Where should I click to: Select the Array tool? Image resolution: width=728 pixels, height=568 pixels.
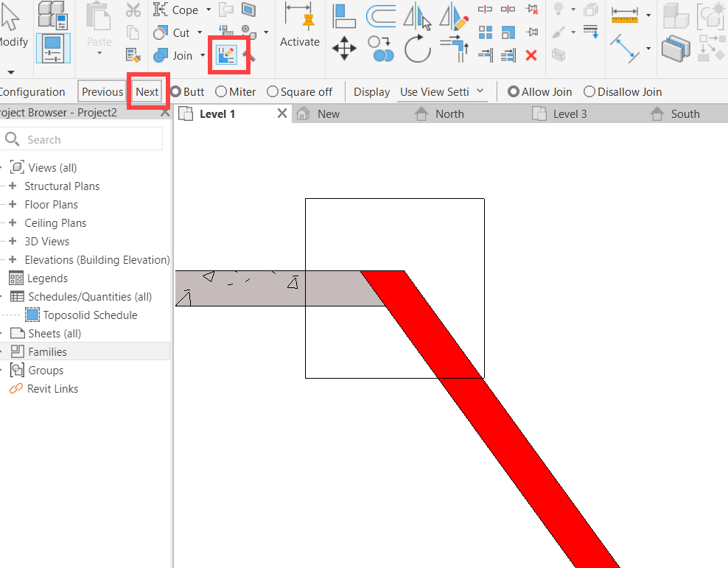pos(485,32)
